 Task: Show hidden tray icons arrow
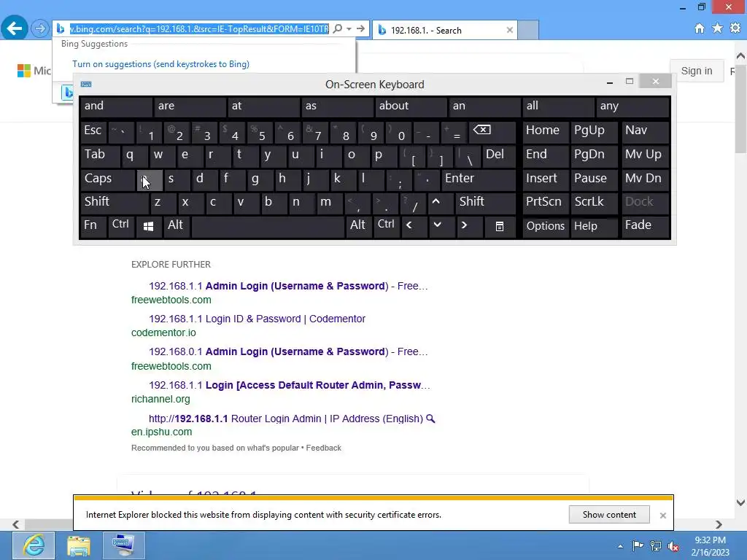click(x=620, y=546)
